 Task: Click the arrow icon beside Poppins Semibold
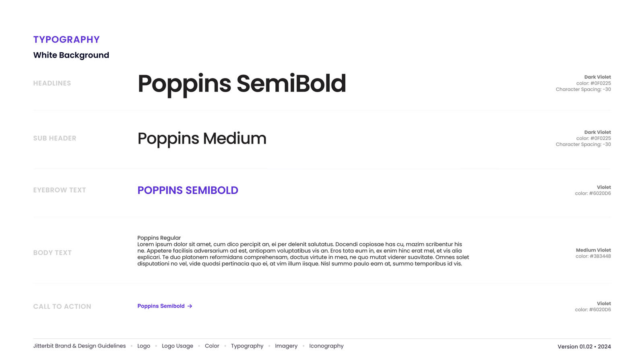pyautogui.click(x=190, y=306)
